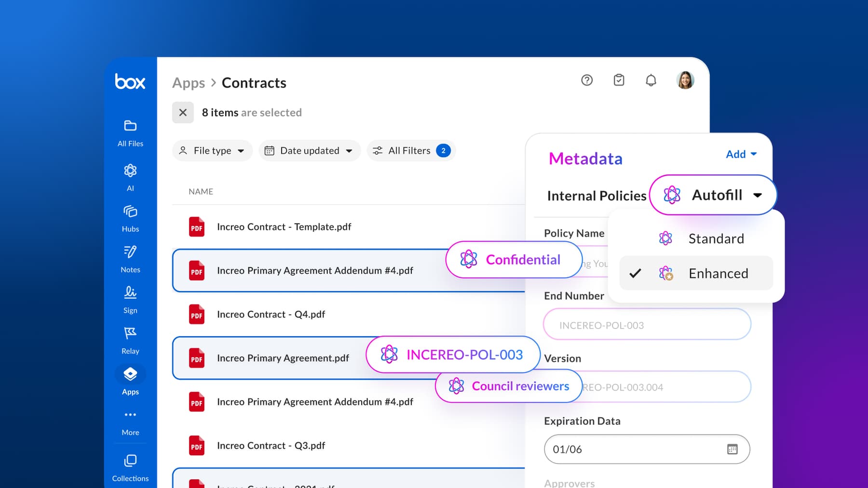This screenshot has width=868, height=488.
Task: Open the help question mark icon
Action: click(x=586, y=80)
